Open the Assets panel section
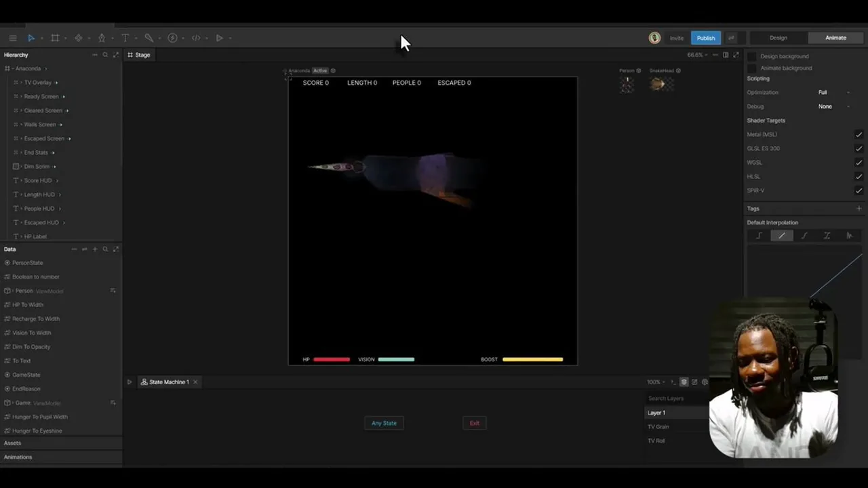This screenshot has width=868, height=488. tap(61, 443)
